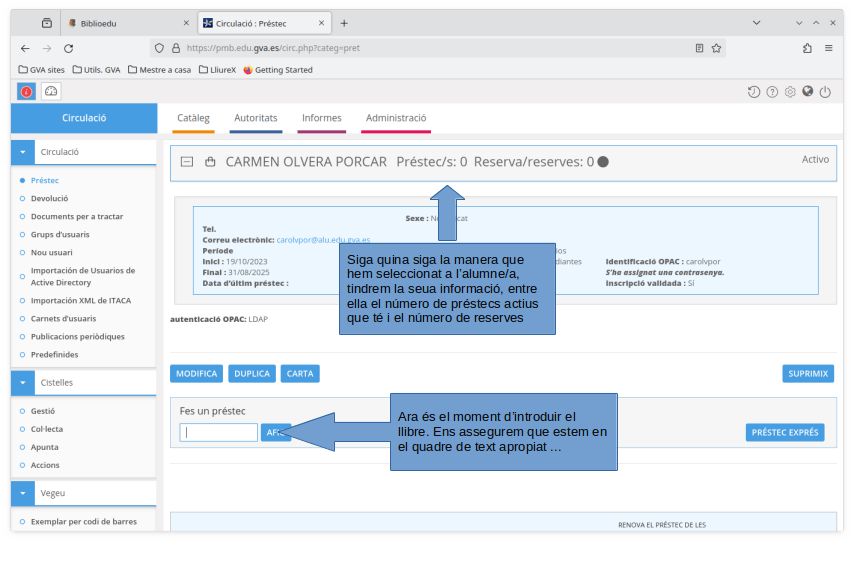The image size is (854, 586).
Task: Click the browser address bar URL
Action: pos(273,48)
